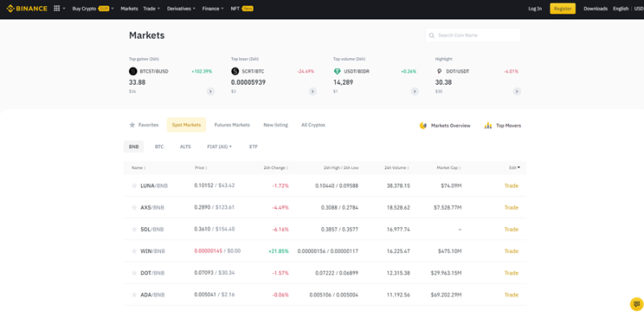This screenshot has height=312, width=644.
Task: Click the DOT/USDT coin icon
Action: [x=439, y=71]
